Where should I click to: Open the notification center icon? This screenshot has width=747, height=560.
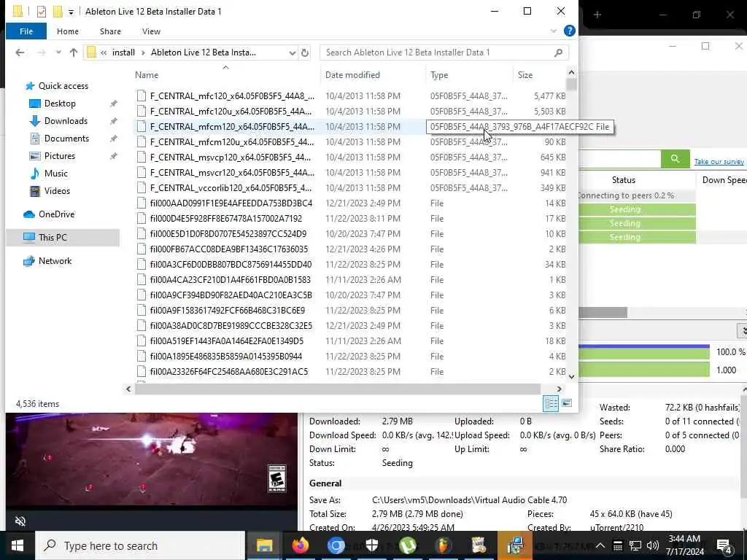click(724, 546)
